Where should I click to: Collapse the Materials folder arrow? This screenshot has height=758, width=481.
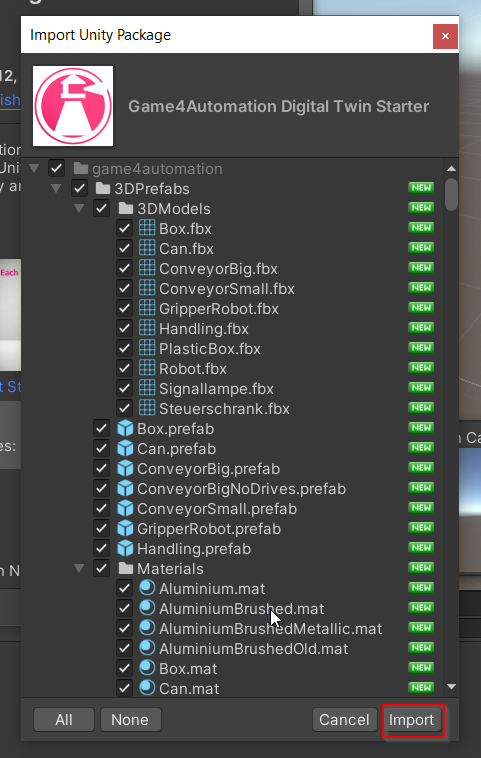pos(79,568)
